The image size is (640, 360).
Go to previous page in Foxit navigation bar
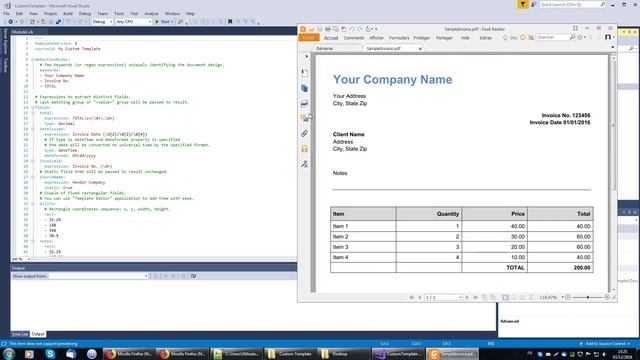[x=420, y=298]
